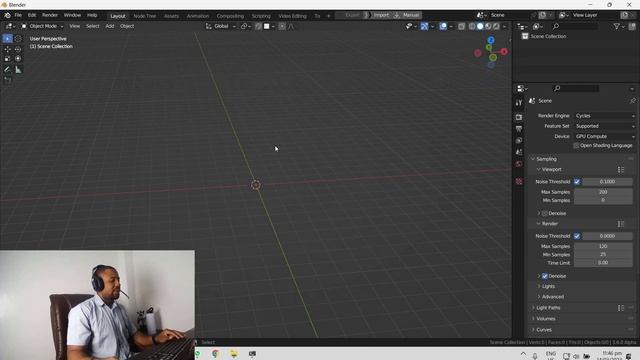Pick the Scale tool
The height and width of the screenshot is (360, 640).
click(7, 59)
